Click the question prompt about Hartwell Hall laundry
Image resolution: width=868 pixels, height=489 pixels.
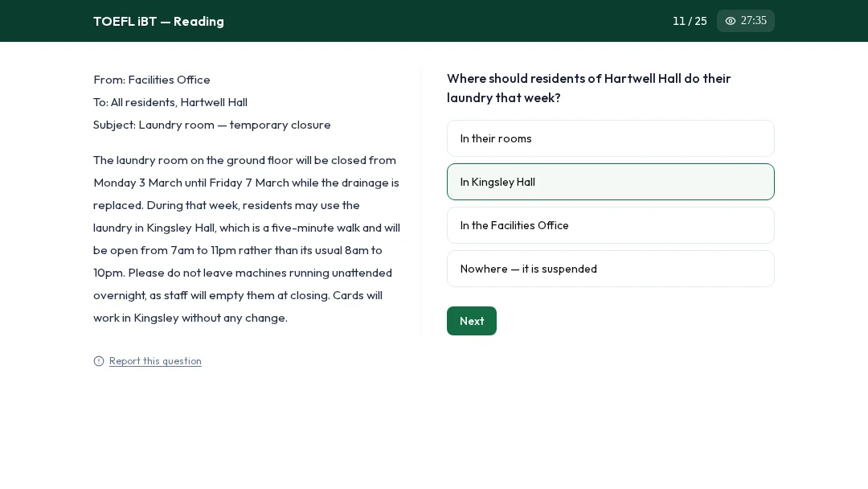(x=589, y=88)
